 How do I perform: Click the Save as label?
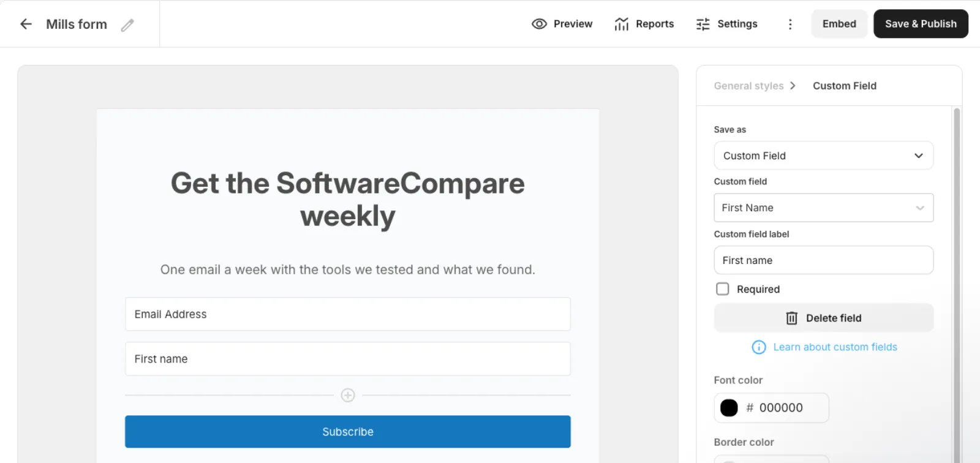729,130
